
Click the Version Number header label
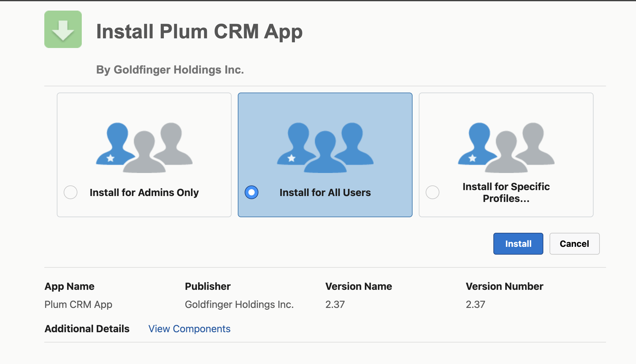[x=505, y=286]
